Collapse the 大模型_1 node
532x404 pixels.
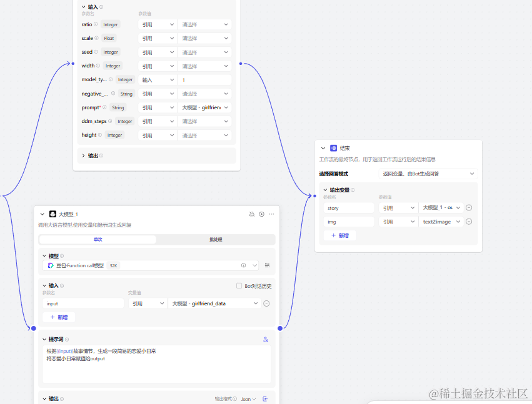pos(42,214)
